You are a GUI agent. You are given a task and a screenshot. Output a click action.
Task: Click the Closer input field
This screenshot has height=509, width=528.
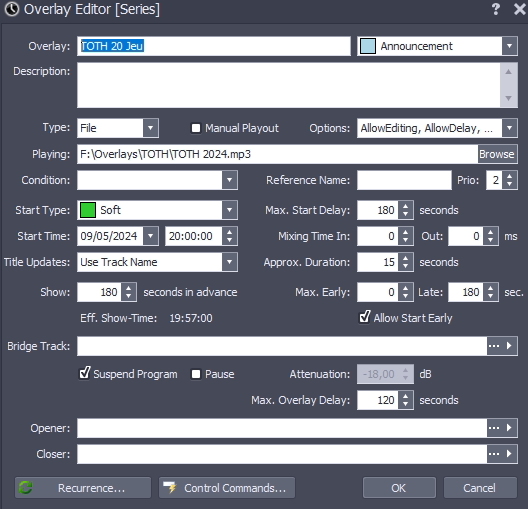point(282,454)
